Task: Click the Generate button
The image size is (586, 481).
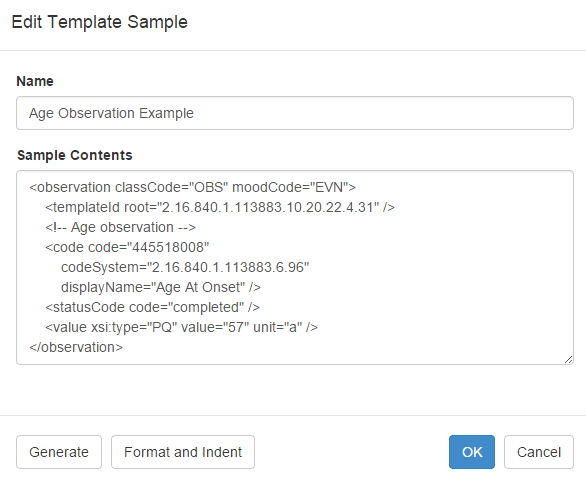Action: coord(59,452)
